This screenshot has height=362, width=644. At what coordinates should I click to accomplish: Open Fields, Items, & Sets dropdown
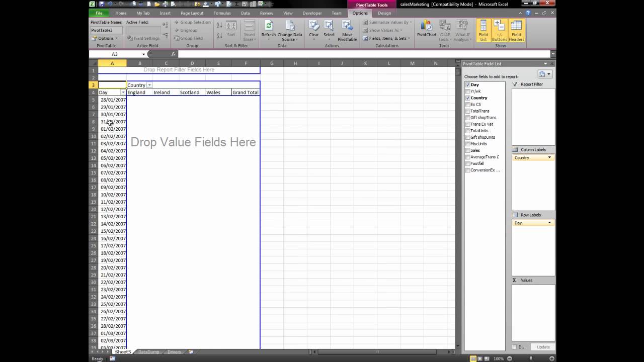tap(386, 38)
